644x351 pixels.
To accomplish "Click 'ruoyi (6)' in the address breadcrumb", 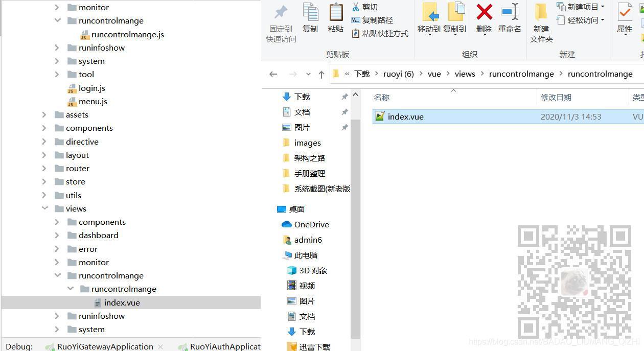I will [399, 74].
